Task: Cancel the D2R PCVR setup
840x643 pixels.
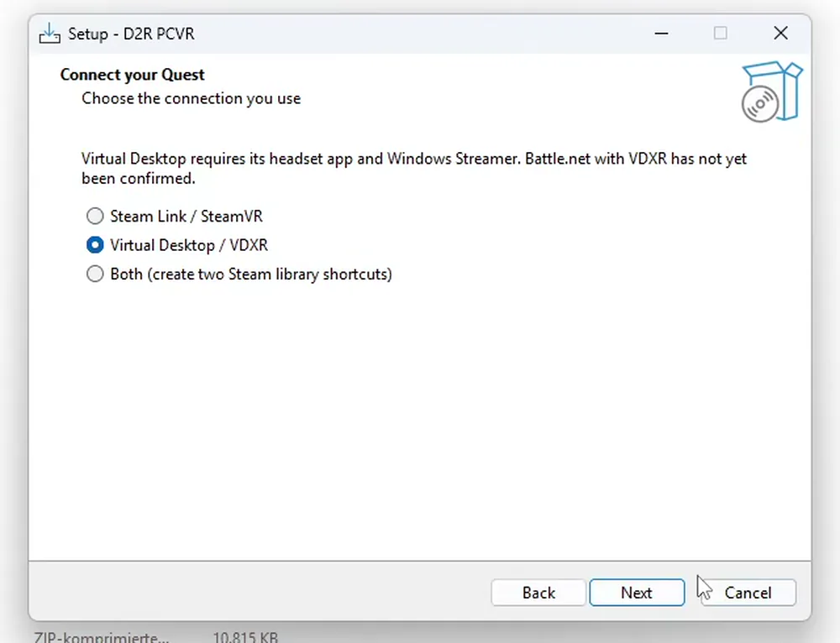Action: (748, 593)
